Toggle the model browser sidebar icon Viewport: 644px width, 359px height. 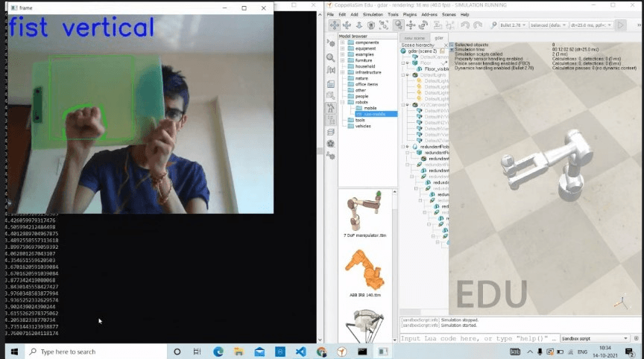(331, 108)
